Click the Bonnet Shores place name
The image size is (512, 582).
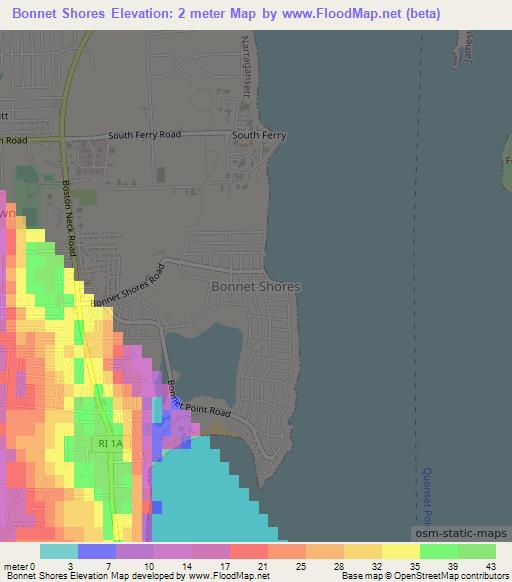(256, 286)
